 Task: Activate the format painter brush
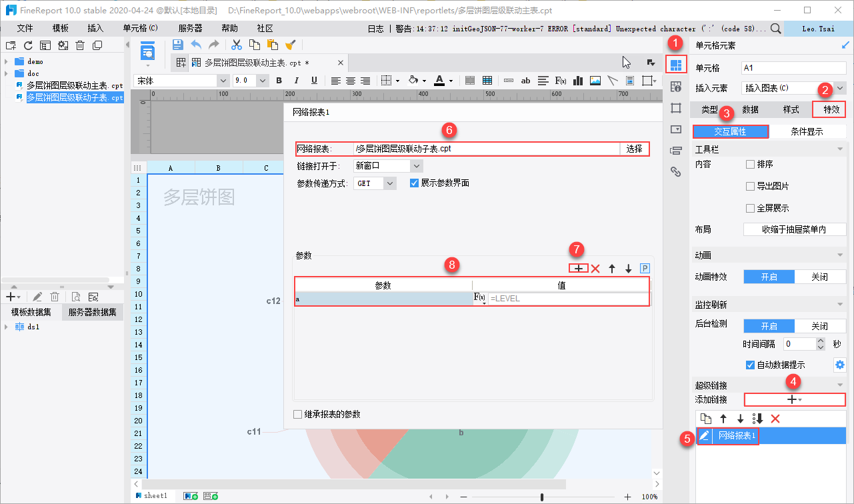[290, 45]
